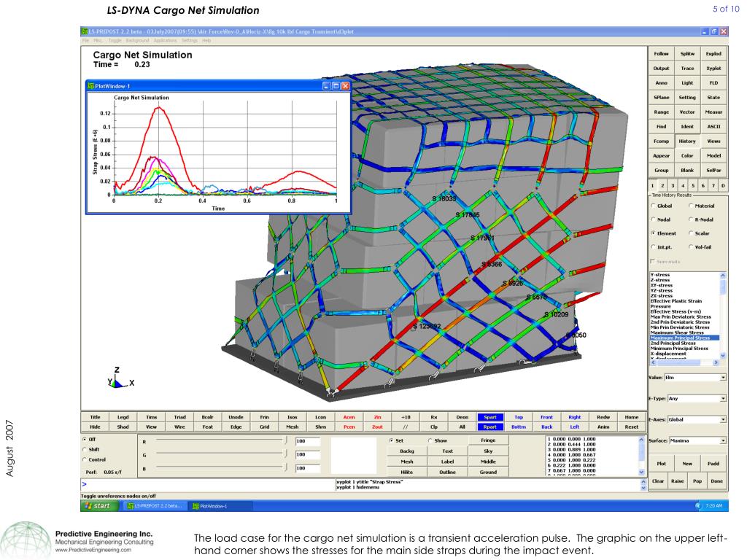Viewport: 747px width, 560px height.
Task: Select the Material radio button
Action: pos(691,206)
